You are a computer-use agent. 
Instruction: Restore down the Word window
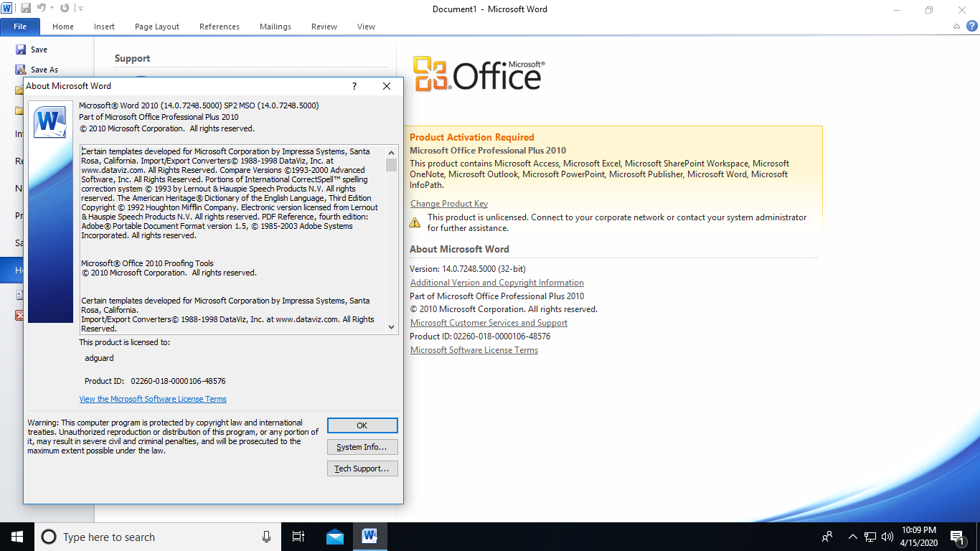pyautogui.click(x=929, y=9)
